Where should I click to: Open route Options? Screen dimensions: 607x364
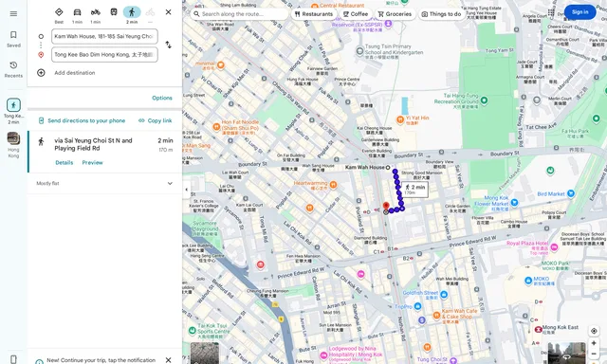pyautogui.click(x=162, y=98)
